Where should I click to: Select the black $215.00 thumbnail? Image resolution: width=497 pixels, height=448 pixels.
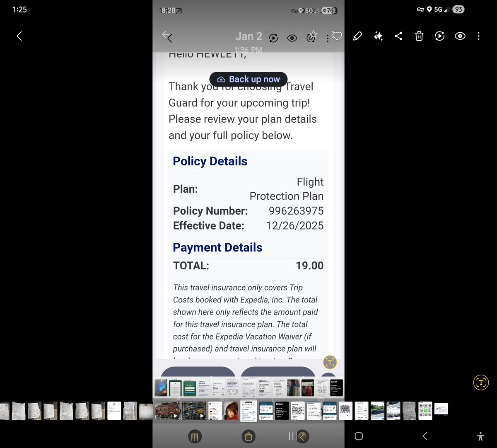click(x=282, y=411)
